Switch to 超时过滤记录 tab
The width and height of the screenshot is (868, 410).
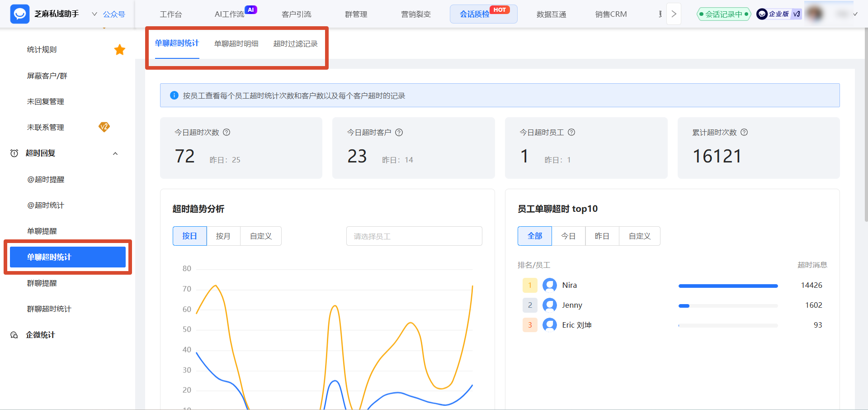tap(296, 43)
